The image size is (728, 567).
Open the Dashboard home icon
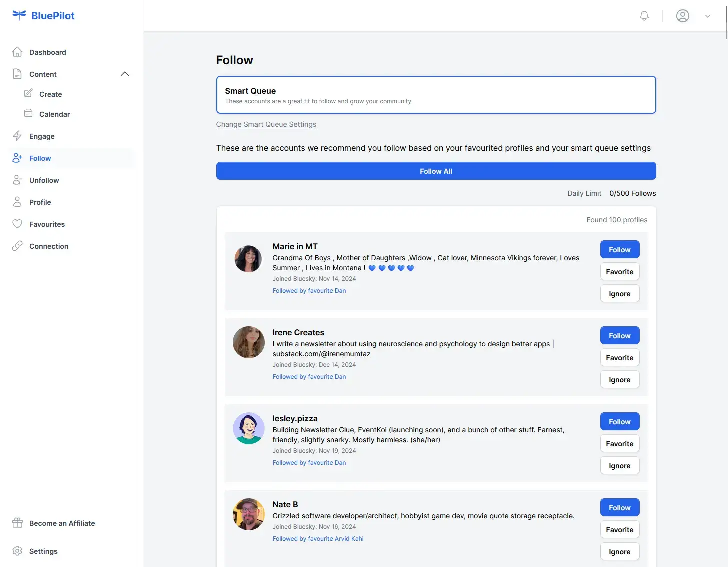pos(17,51)
